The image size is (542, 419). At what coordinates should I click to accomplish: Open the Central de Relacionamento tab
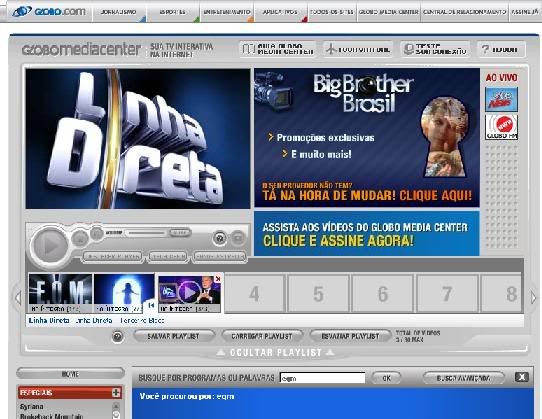(464, 12)
